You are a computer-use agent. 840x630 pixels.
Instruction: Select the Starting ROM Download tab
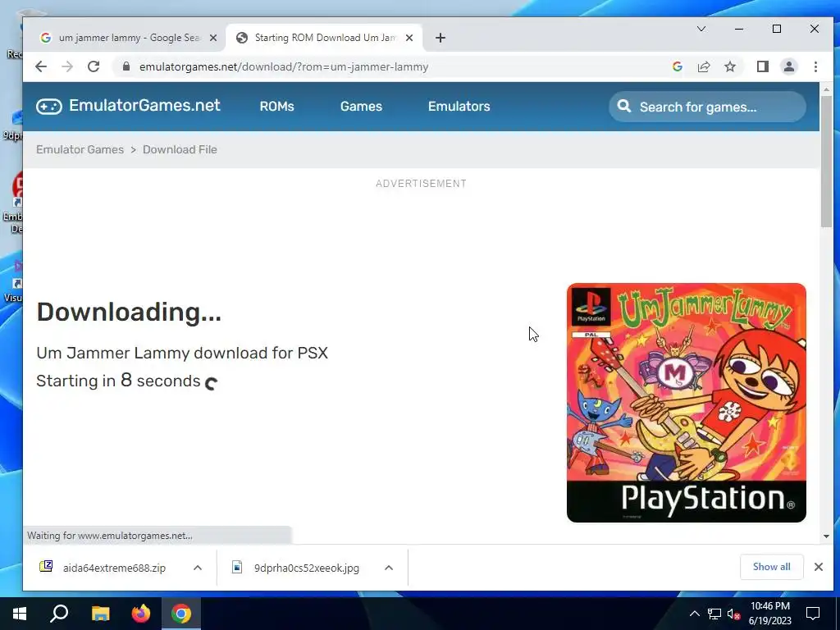tap(324, 38)
